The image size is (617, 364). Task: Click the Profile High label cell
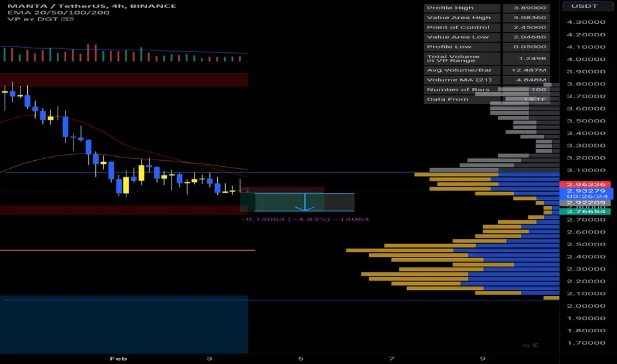[x=462, y=8]
